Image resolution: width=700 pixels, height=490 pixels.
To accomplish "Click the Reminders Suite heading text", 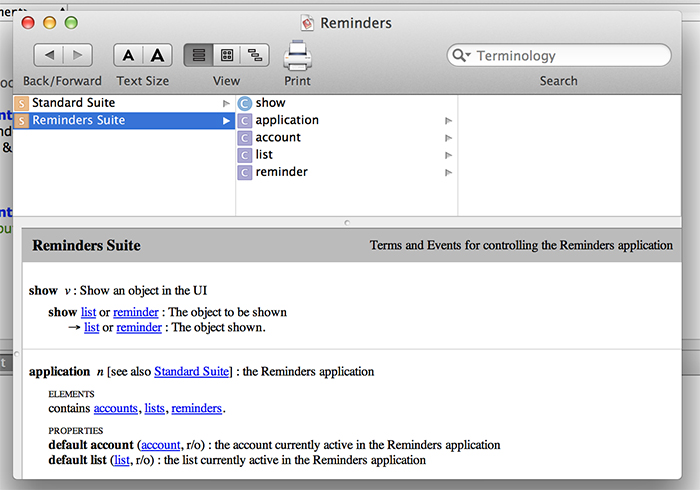I will 86,245.
